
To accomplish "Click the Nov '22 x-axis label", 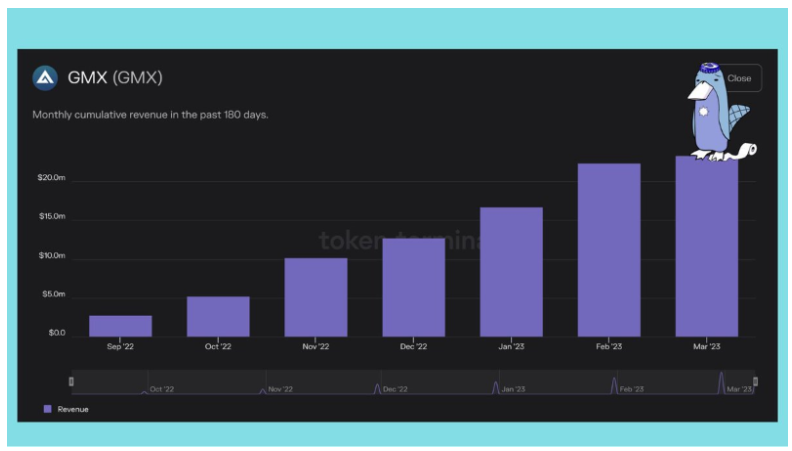I will point(316,346).
